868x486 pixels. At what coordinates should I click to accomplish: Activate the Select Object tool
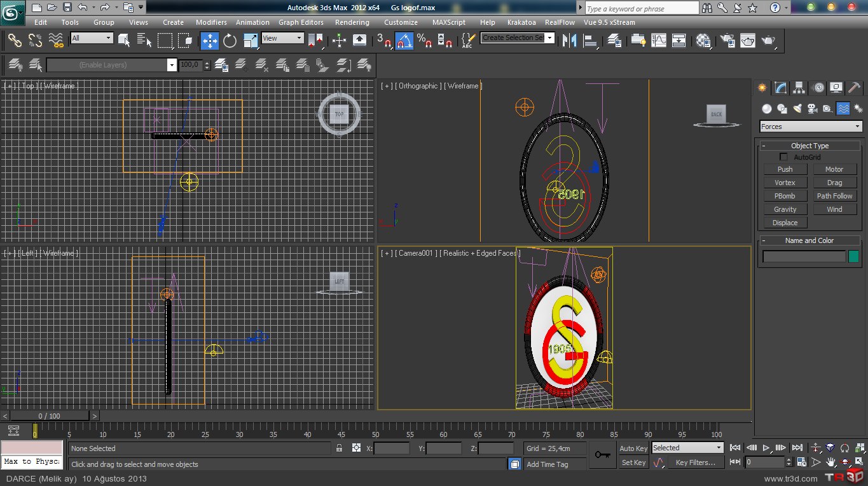(x=124, y=41)
